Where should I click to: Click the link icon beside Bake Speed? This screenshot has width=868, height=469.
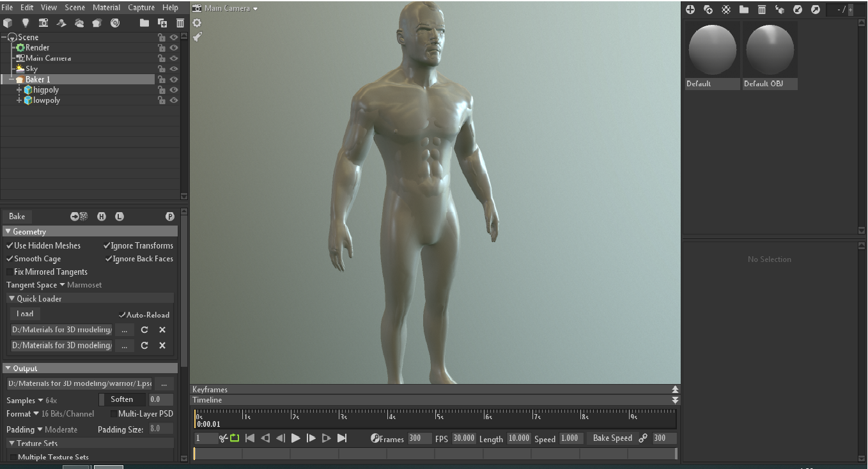click(643, 438)
